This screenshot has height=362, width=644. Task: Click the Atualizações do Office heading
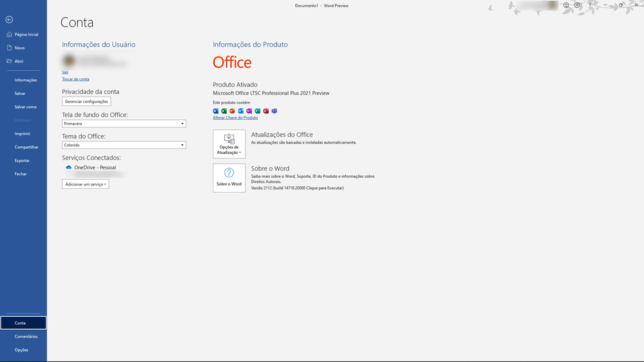point(282,135)
